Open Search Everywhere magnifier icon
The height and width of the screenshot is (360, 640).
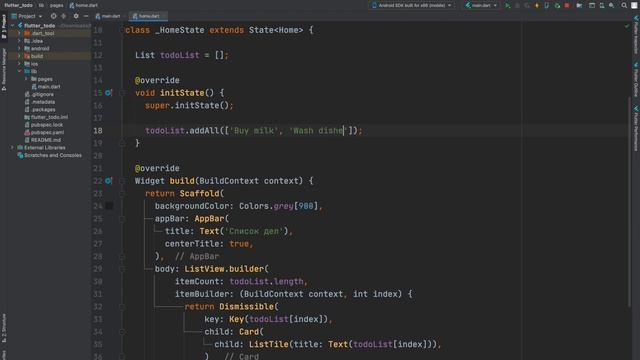(x=624, y=6)
